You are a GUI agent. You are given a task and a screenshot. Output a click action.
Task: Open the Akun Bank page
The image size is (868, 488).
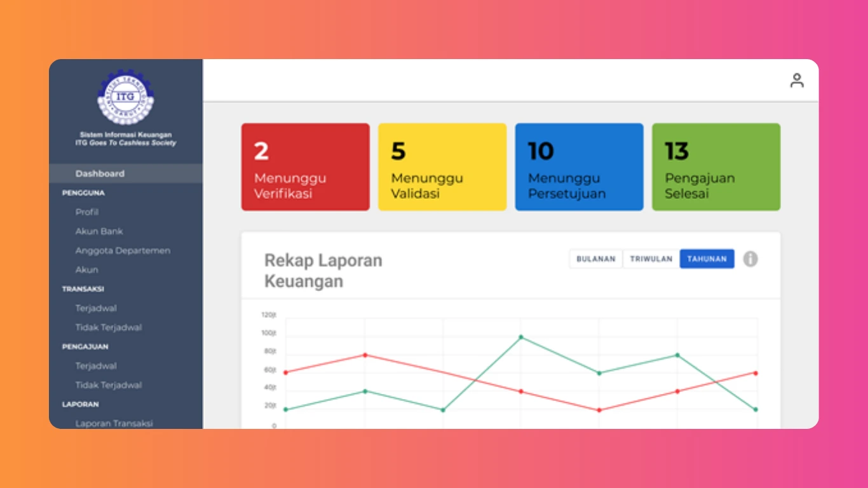(x=99, y=231)
